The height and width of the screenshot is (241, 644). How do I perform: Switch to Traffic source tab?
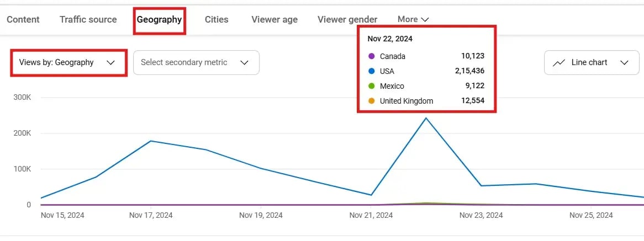click(88, 19)
